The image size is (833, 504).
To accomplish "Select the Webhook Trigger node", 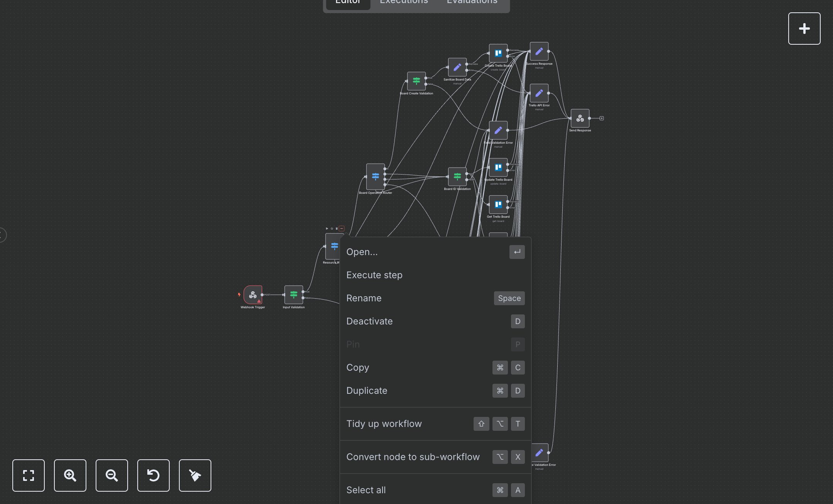I will [x=253, y=295].
